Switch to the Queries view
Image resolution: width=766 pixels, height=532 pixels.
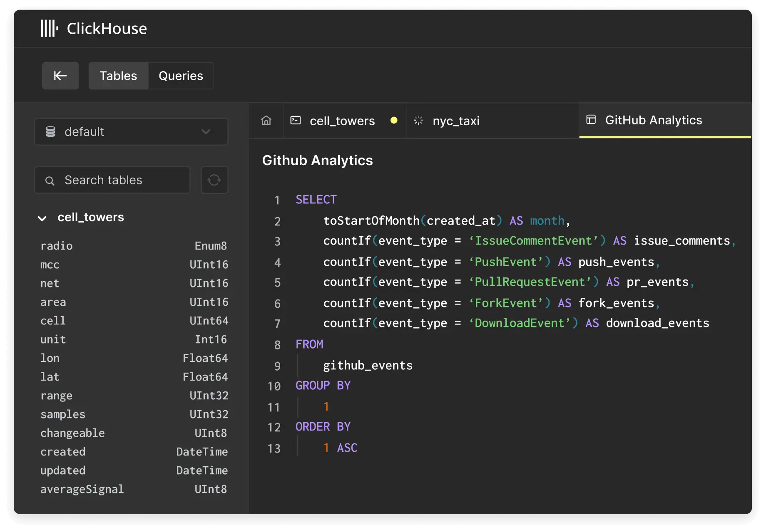pos(181,76)
